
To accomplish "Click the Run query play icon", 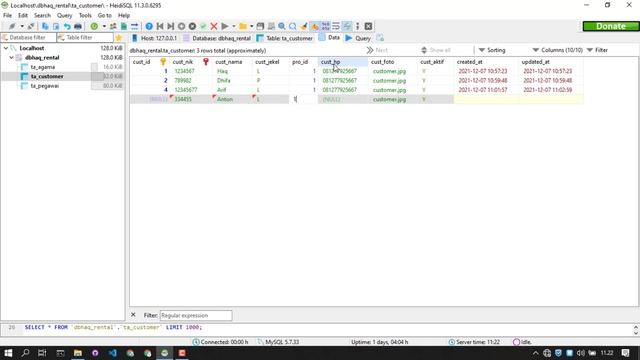I will tap(225, 26).
